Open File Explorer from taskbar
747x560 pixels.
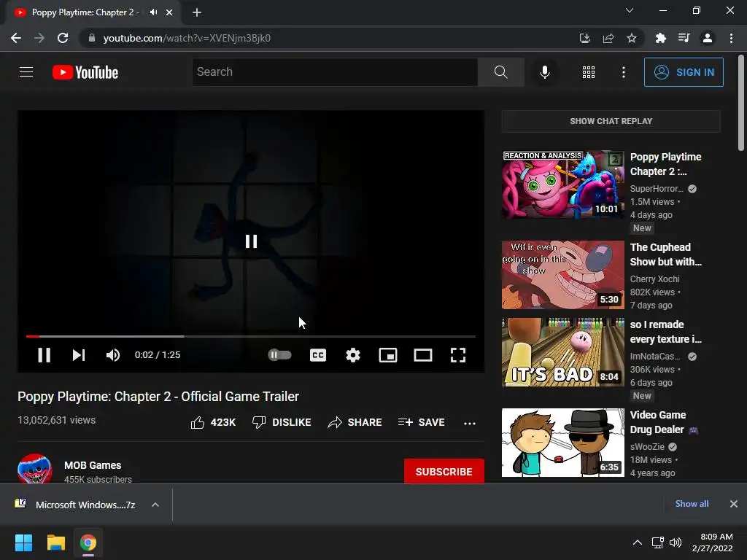(x=55, y=542)
